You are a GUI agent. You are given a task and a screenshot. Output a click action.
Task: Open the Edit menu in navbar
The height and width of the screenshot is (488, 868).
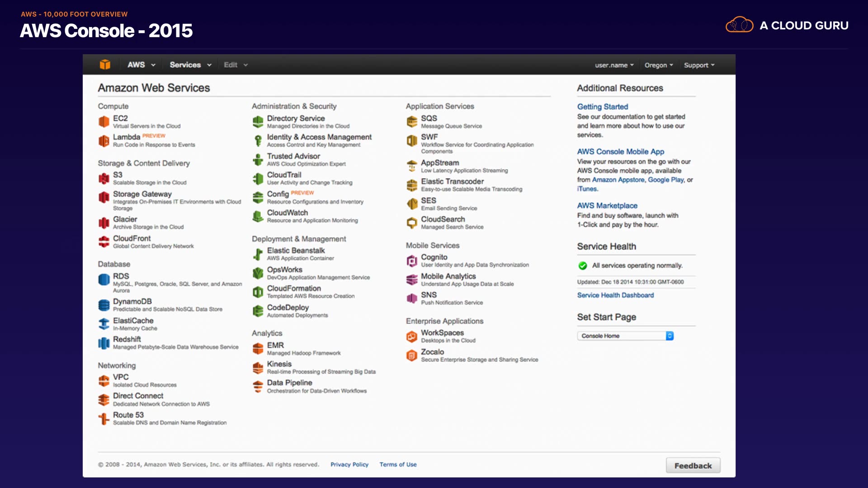pos(236,65)
